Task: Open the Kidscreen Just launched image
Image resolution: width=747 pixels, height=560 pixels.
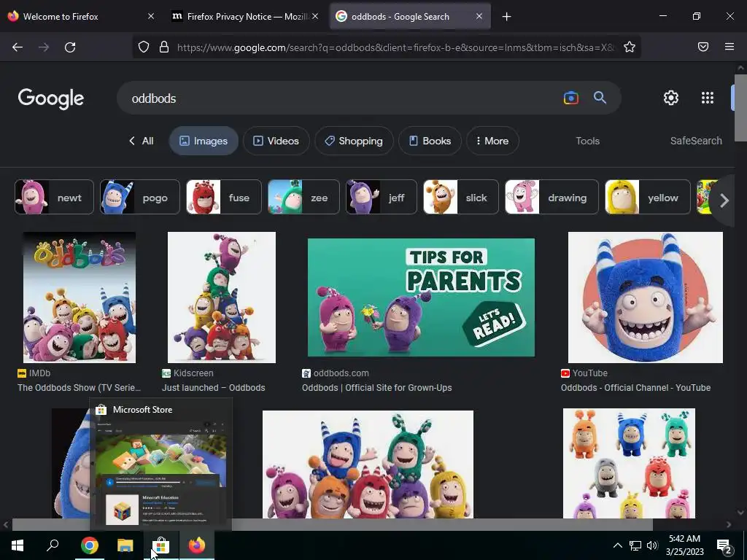Action: pos(222,297)
